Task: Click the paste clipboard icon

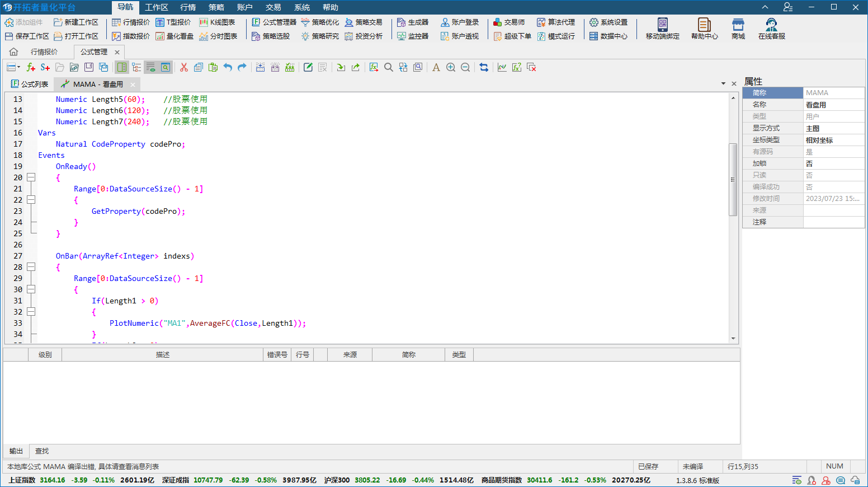Action: 213,67
